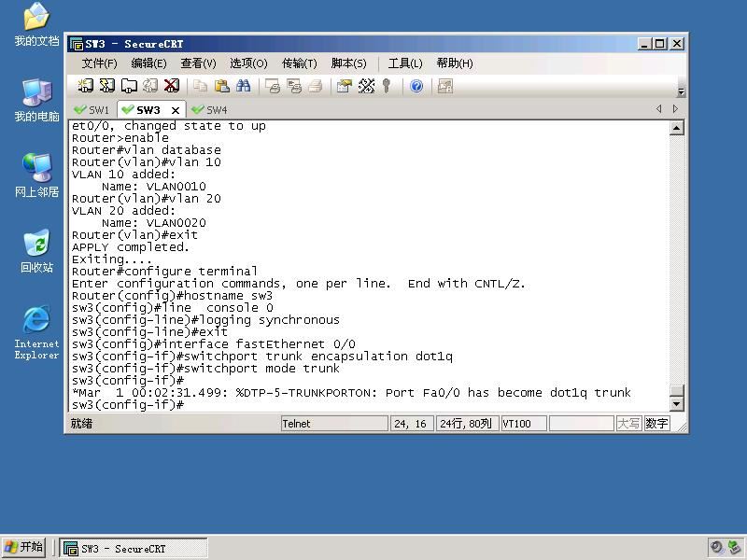Click the SecureFX toolbar icon
This screenshot has width=747, height=560.
point(445,86)
